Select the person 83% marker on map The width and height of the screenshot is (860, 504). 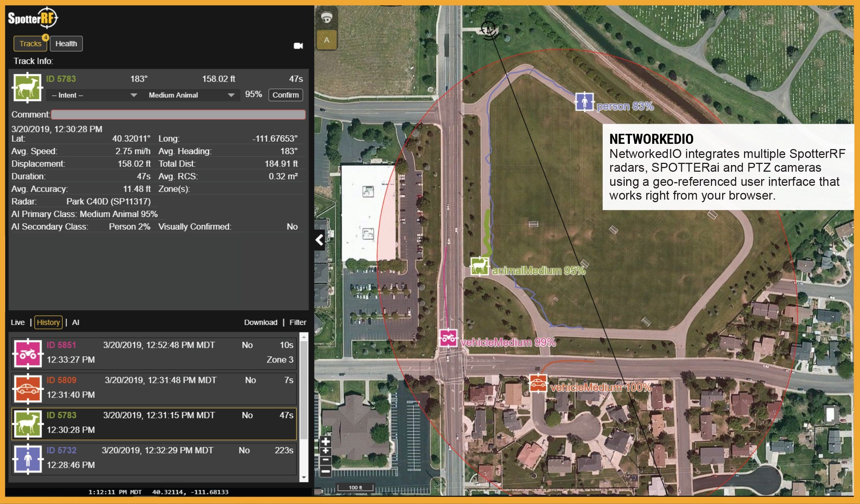[584, 101]
